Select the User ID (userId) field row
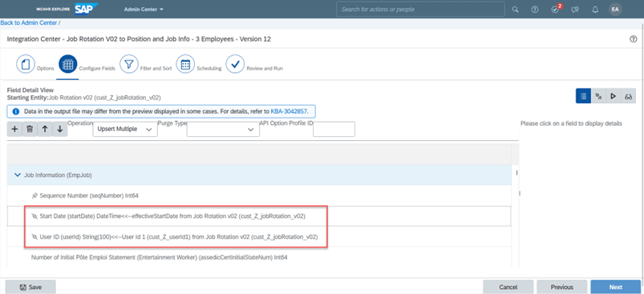Viewport: 644px width, 294px height. coord(259,237)
